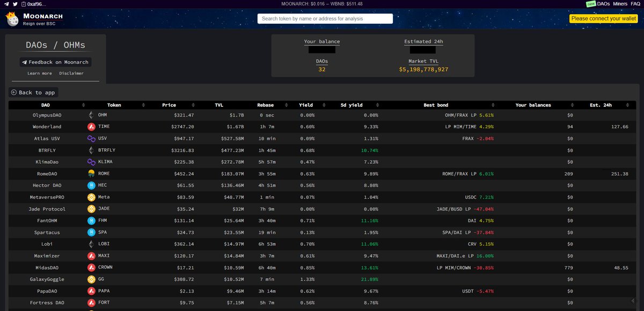Click the BTRFLY token Ethereum icon
This screenshot has width=644, height=311.
coord(91,150)
